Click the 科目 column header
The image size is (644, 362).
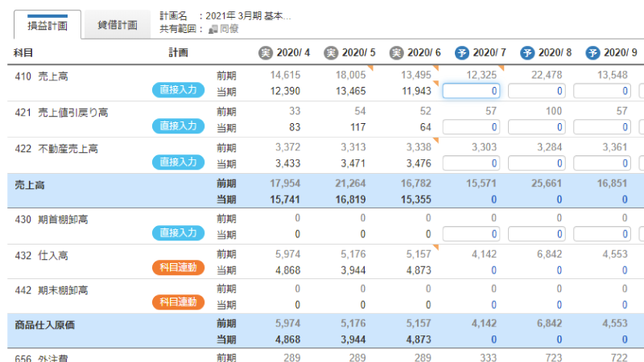tap(23, 53)
